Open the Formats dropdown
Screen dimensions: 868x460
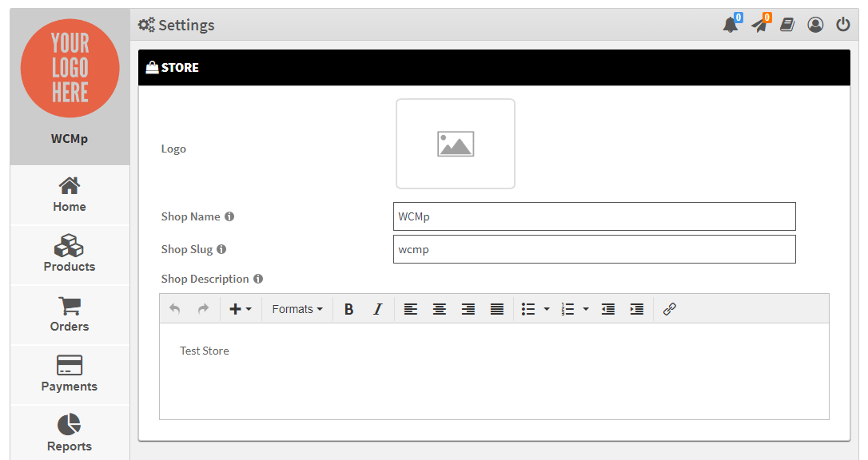(x=297, y=309)
